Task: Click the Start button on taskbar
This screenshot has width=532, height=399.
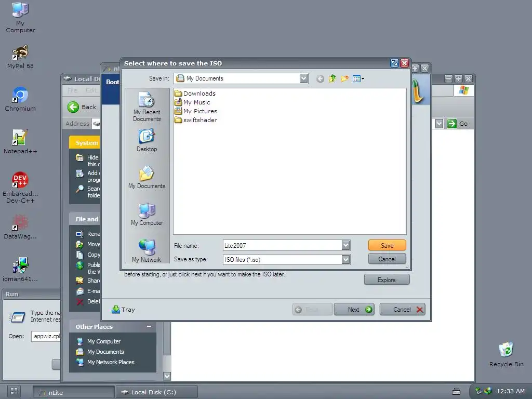Action: [14, 391]
